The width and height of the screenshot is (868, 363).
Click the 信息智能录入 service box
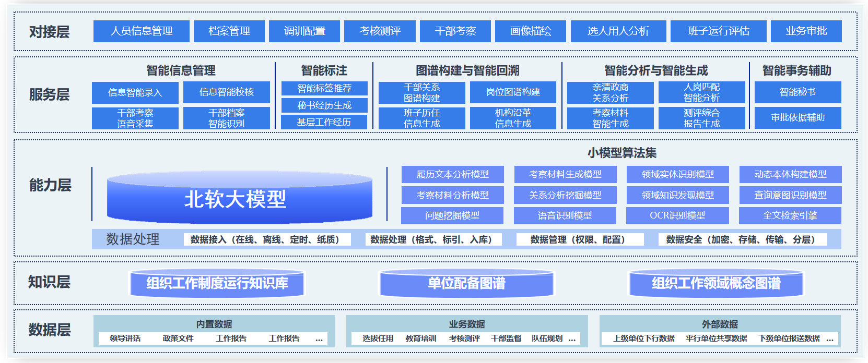tap(135, 92)
